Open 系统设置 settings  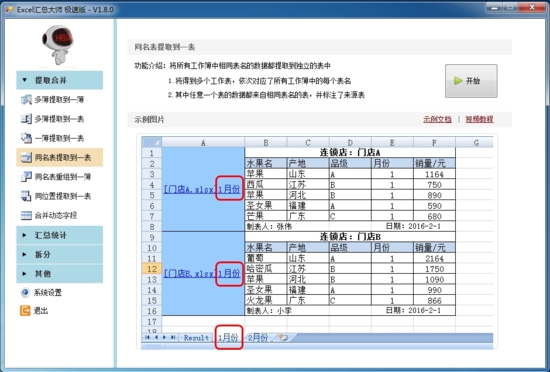pyautogui.click(x=48, y=292)
